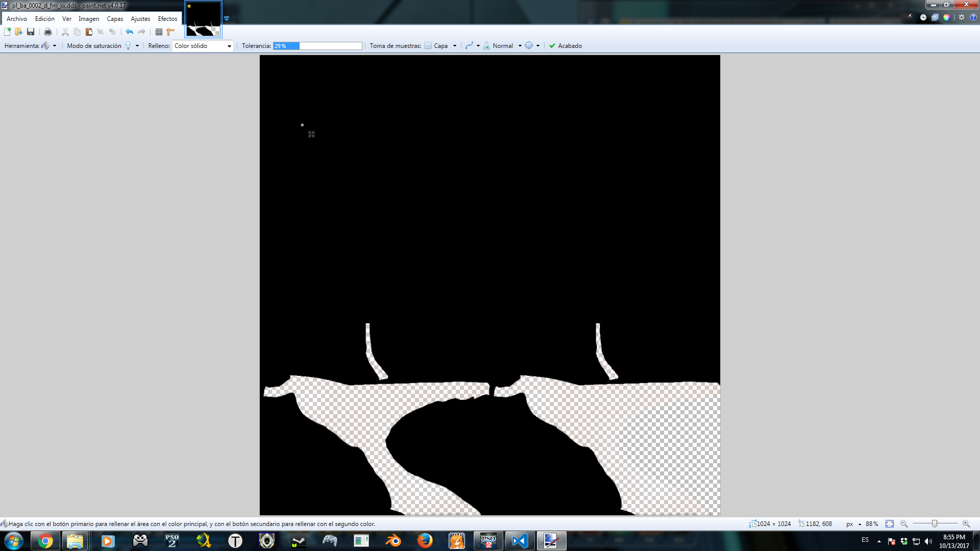Open the Efectos menu

pyautogui.click(x=167, y=19)
